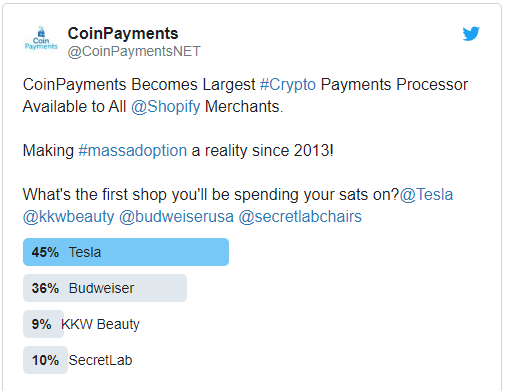Click the 10% poll percentage box
The width and height of the screenshot is (505, 391).
pyautogui.click(x=45, y=360)
